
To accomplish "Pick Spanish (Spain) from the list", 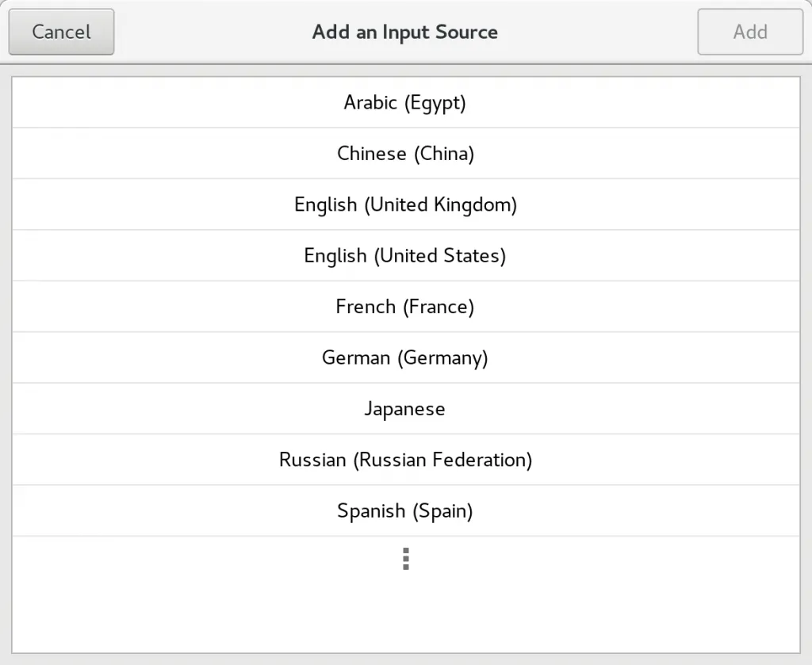I will pos(405,510).
